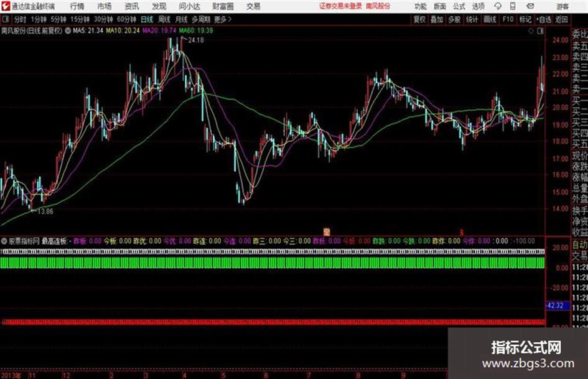Click the 自选 add to watchlist button

pyautogui.click(x=544, y=19)
